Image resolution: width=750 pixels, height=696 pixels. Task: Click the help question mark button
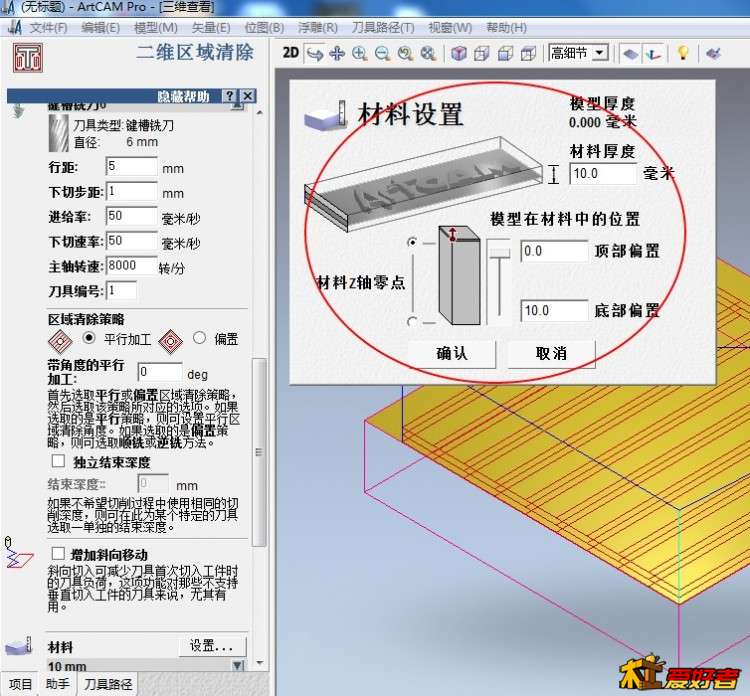(x=230, y=96)
